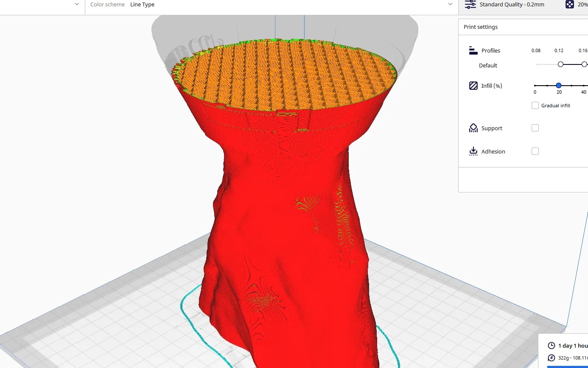The width and height of the screenshot is (588, 368).
Task: Click the filament spool icon beside 322g
Action: pyautogui.click(x=551, y=357)
